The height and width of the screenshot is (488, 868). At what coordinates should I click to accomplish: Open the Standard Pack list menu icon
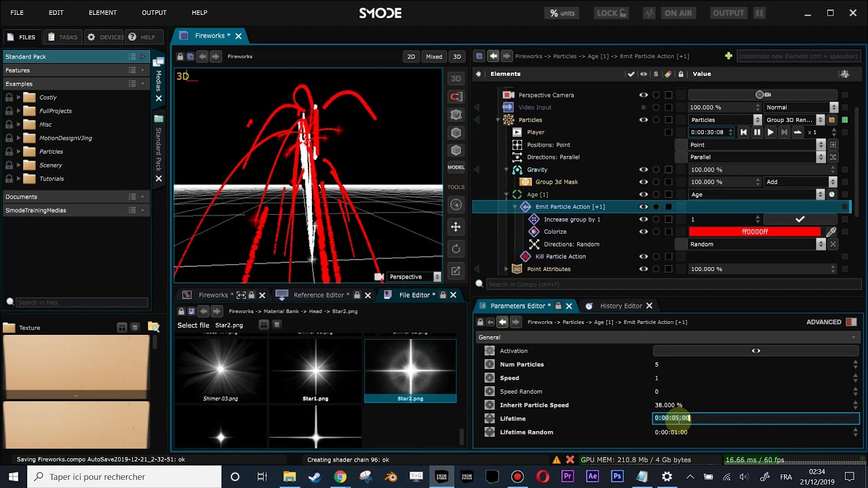click(132, 56)
